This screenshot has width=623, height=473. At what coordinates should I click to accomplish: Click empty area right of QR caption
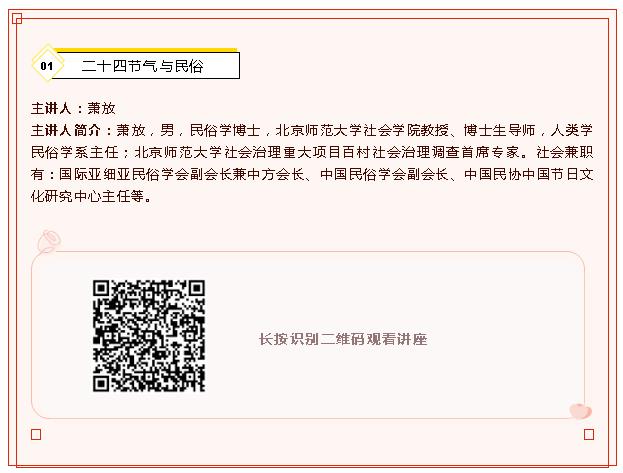click(x=505, y=339)
